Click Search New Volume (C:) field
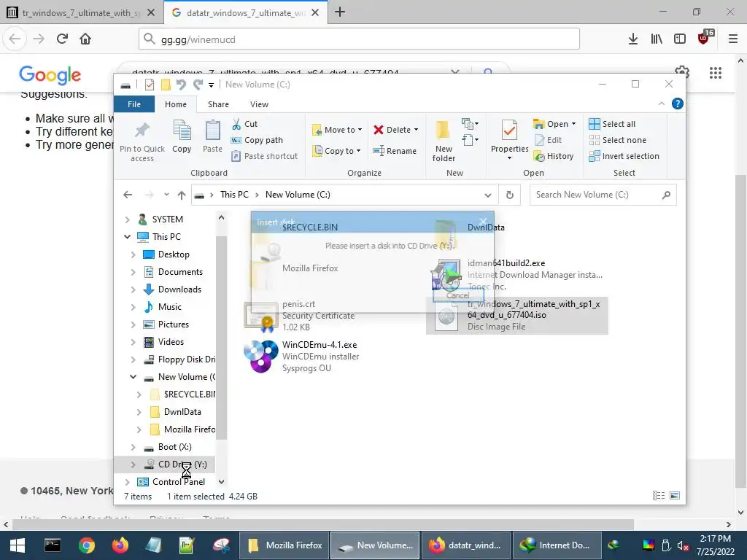Viewport: 747px width, 560px height. click(x=603, y=195)
